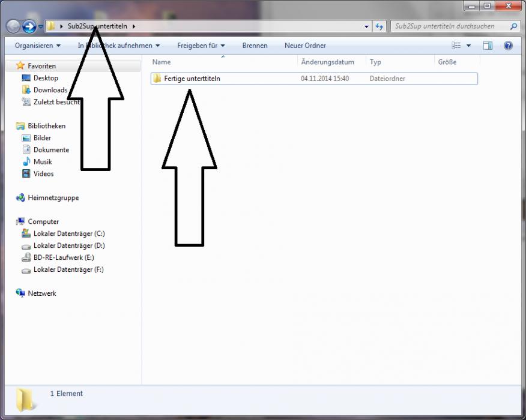Click the Dokumente document icon
This screenshot has height=420, width=526.
(26, 149)
